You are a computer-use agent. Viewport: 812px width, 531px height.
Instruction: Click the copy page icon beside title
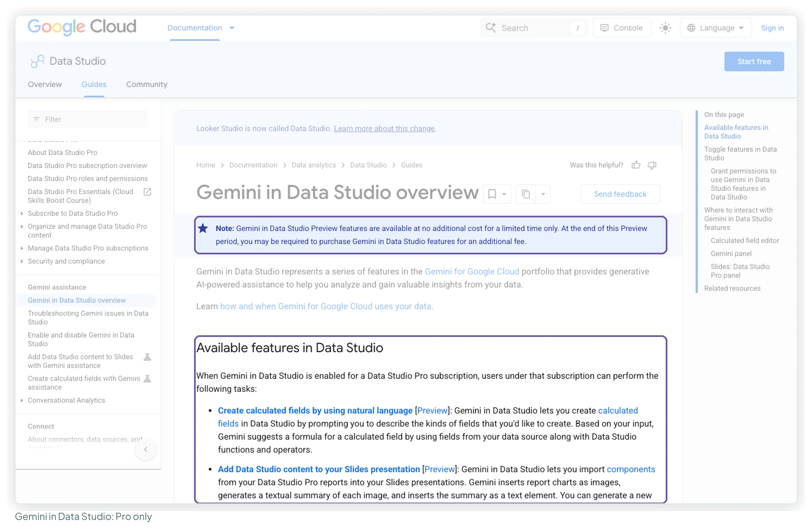coord(526,194)
